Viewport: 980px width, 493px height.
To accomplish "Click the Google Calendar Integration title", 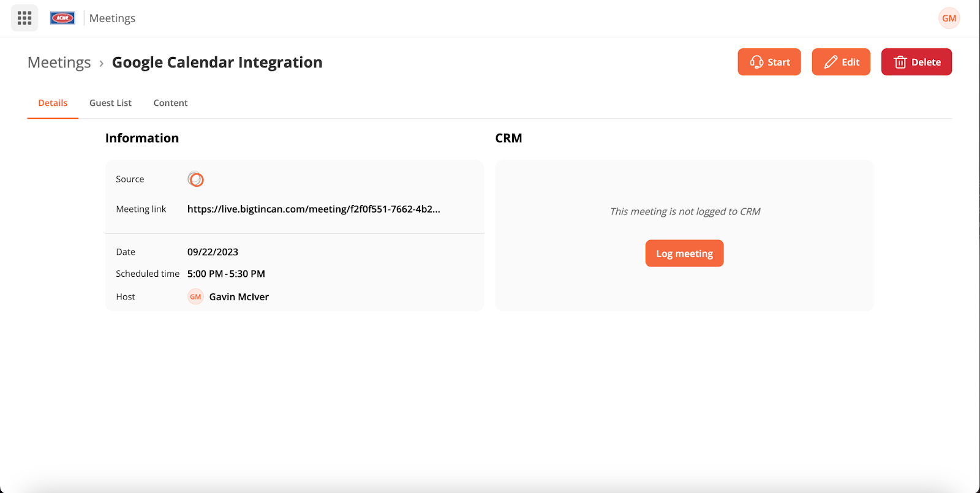I will [217, 62].
